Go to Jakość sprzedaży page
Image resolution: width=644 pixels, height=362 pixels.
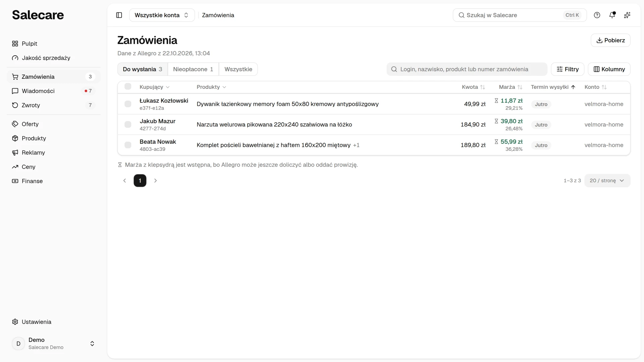click(x=54, y=58)
